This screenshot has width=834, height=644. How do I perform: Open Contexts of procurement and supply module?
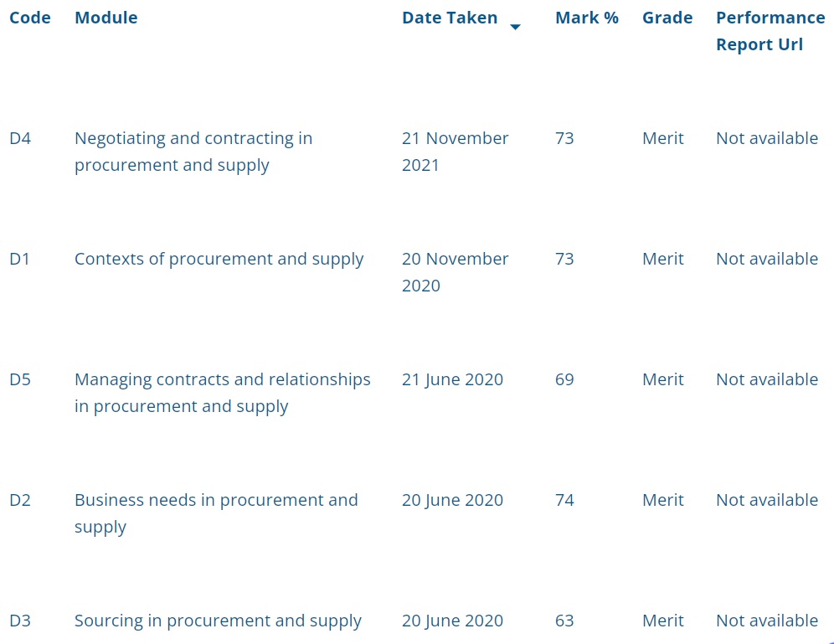219,259
